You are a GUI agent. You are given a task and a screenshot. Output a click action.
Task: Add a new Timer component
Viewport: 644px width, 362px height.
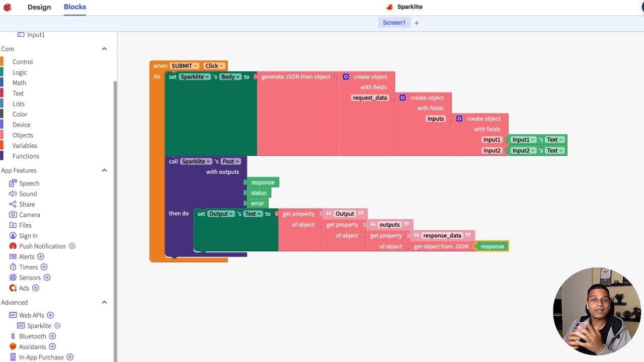point(44,267)
